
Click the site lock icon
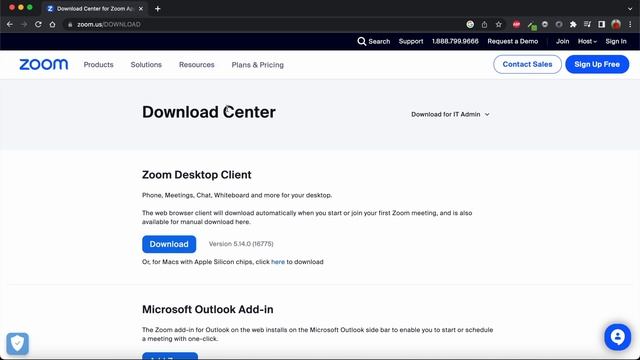[x=70, y=24]
